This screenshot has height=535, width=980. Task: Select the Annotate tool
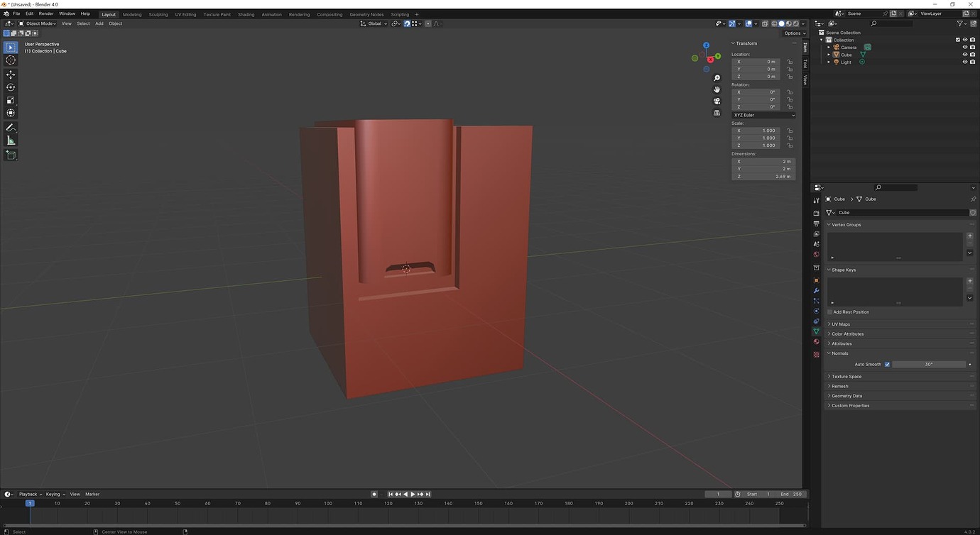point(11,127)
